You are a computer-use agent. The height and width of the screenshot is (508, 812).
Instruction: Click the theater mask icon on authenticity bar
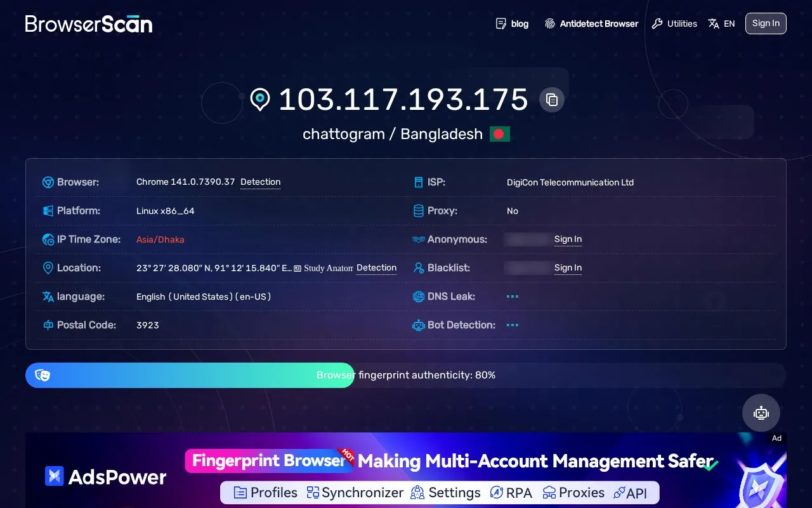click(43, 375)
